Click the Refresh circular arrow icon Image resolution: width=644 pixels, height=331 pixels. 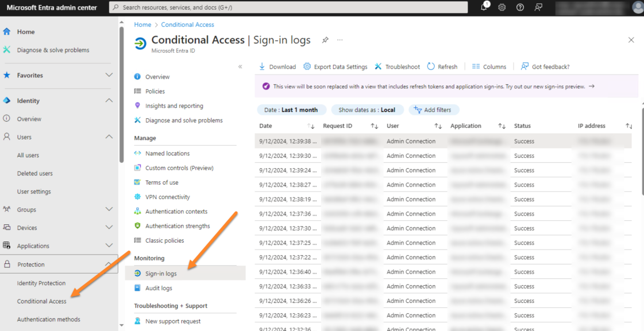click(431, 67)
